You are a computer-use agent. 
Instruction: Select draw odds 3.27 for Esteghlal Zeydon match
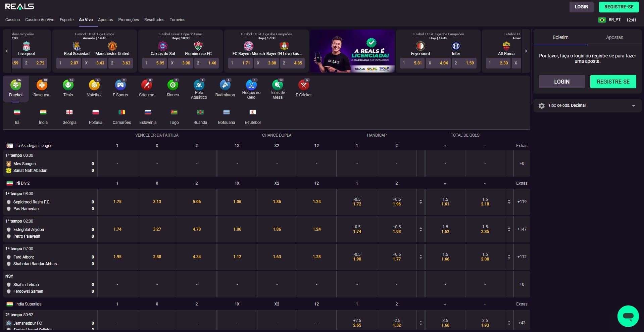coord(157,229)
